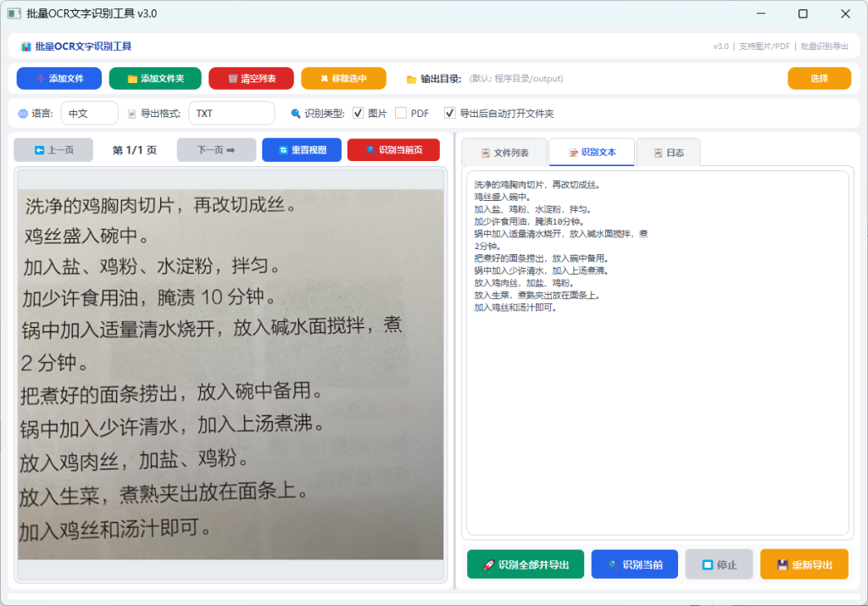Click the 添加文件夹 folder button

[155, 79]
